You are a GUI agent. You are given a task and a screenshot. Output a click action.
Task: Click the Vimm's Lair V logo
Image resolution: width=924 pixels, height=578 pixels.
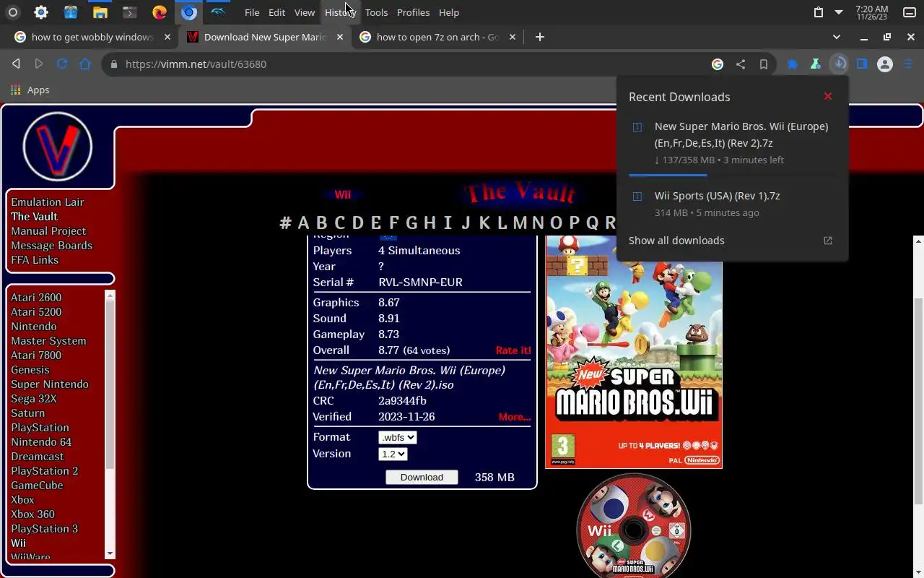[x=58, y=147]
